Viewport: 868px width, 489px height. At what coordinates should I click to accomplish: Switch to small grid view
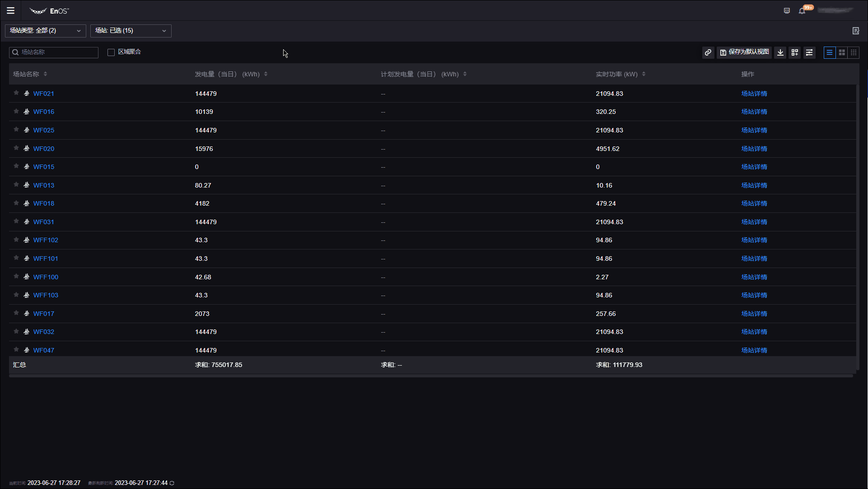point(853,52)
